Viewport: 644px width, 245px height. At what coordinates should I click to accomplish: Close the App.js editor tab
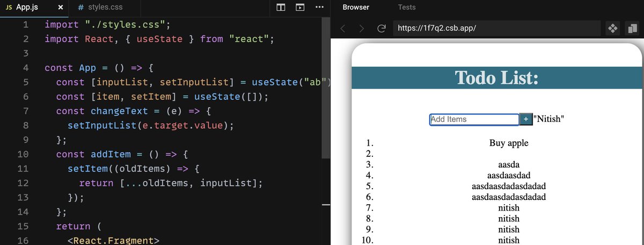60,8
